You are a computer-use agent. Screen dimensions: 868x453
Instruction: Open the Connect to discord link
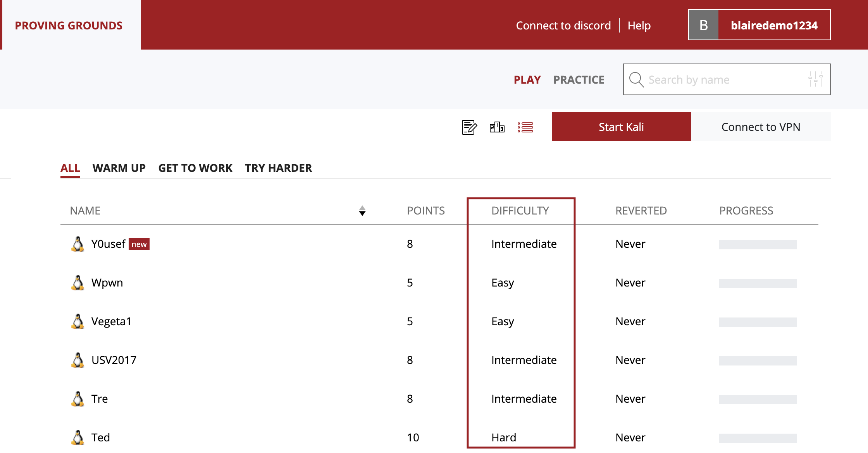tap(563, 26)
